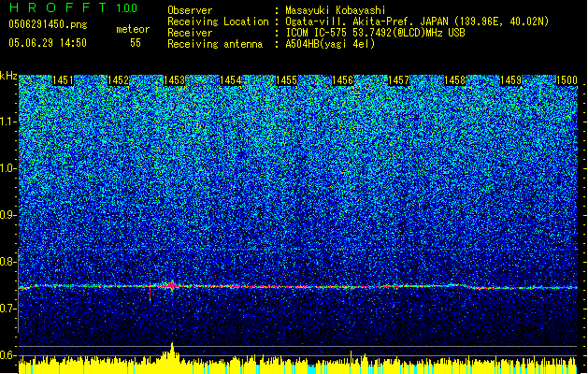
Task: Click the 1.1 frequency axis label
Action: tap(8, 122)
